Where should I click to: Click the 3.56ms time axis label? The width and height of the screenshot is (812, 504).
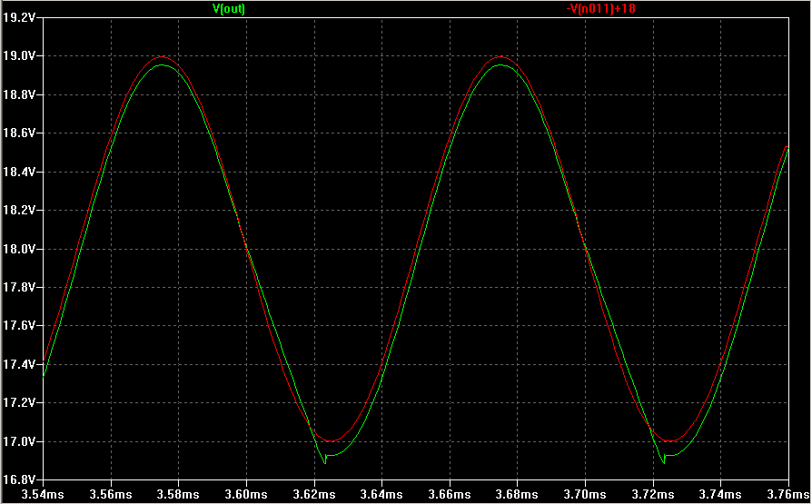(111, 494)
